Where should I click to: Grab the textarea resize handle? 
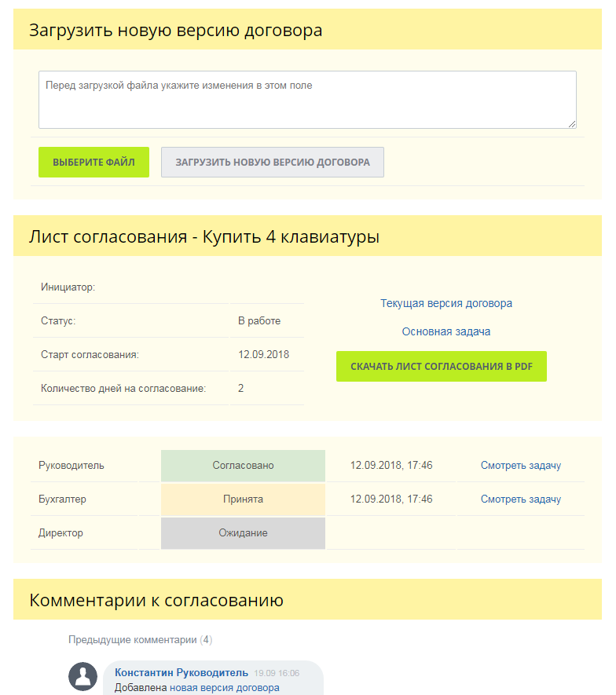pyautogui.click(x=572, y=123)
